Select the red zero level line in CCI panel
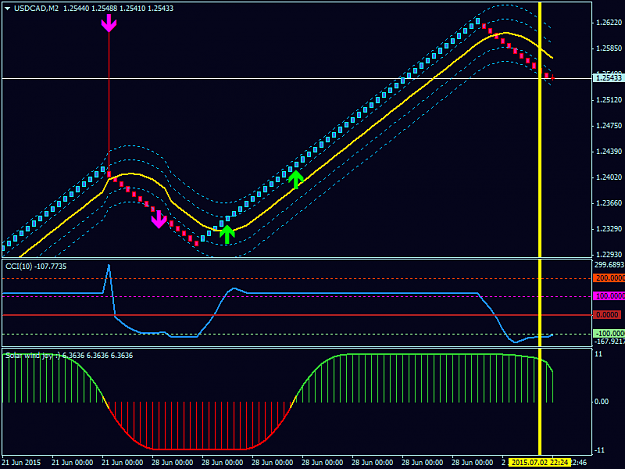The image size is (625, 469). click(x=297, y=315)
